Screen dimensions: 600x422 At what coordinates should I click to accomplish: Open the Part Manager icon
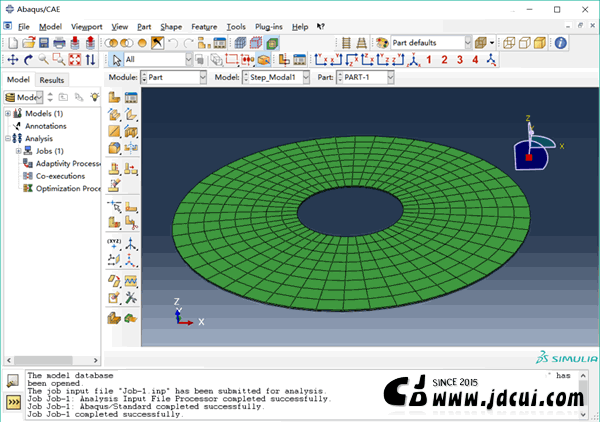pyautogui.click(x=131, y=97)
